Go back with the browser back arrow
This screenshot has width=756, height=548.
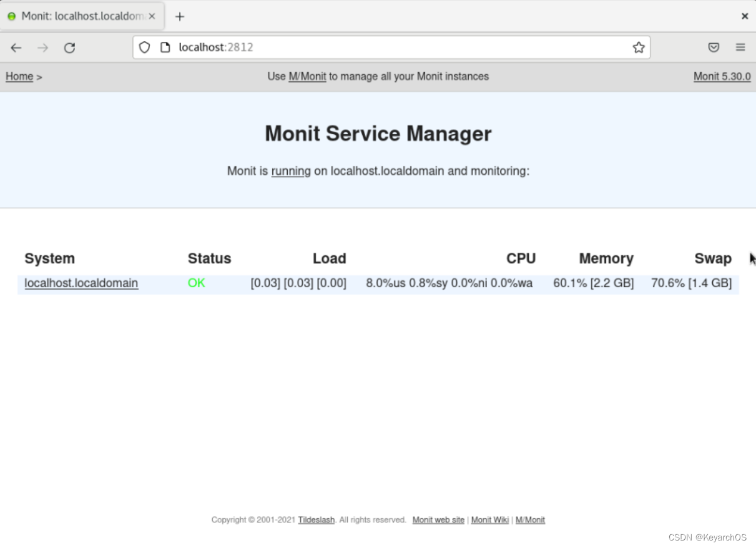coord(16,47)
